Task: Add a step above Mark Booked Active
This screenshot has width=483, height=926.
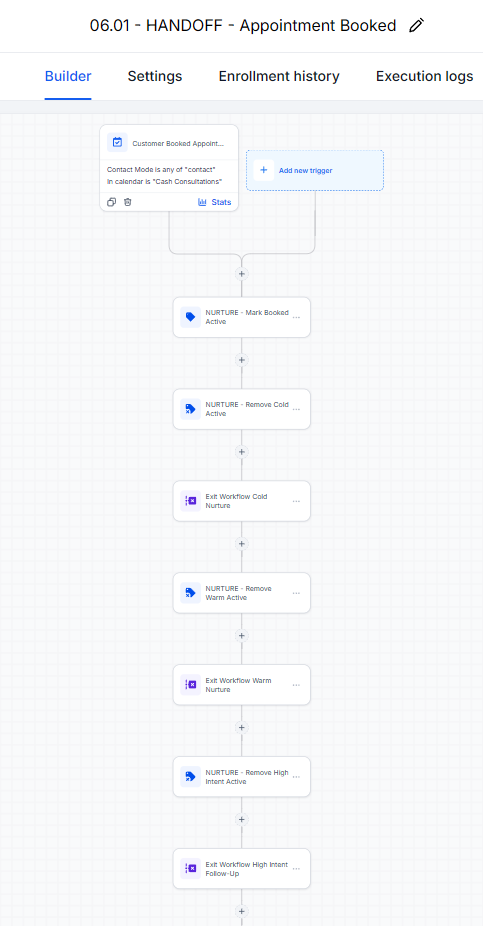Action: [242, 274]
